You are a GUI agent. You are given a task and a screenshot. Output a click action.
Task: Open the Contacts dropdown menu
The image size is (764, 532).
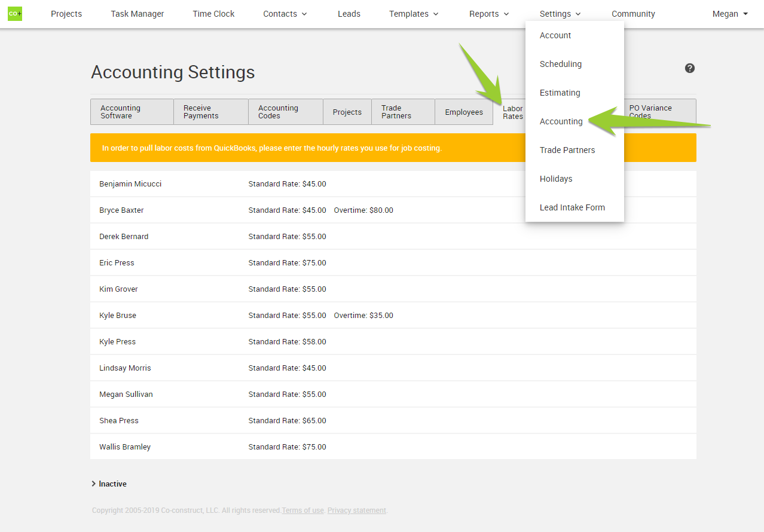point(285,14)
